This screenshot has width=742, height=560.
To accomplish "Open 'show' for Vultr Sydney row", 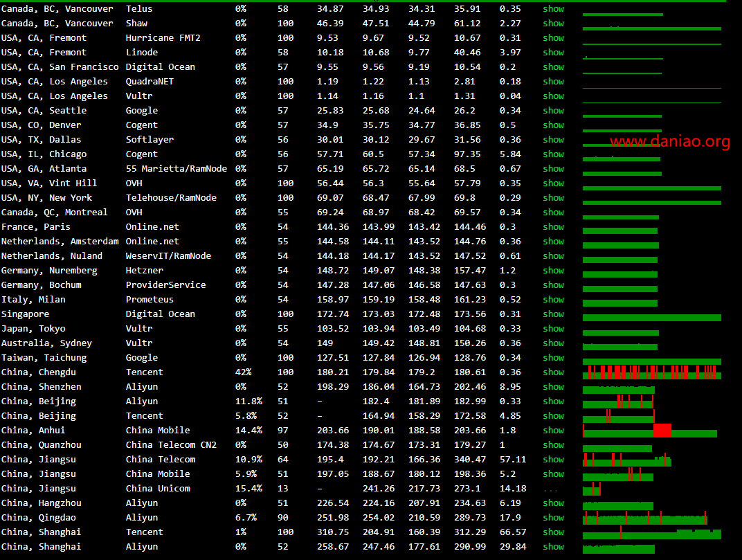I will pos(553,343).
